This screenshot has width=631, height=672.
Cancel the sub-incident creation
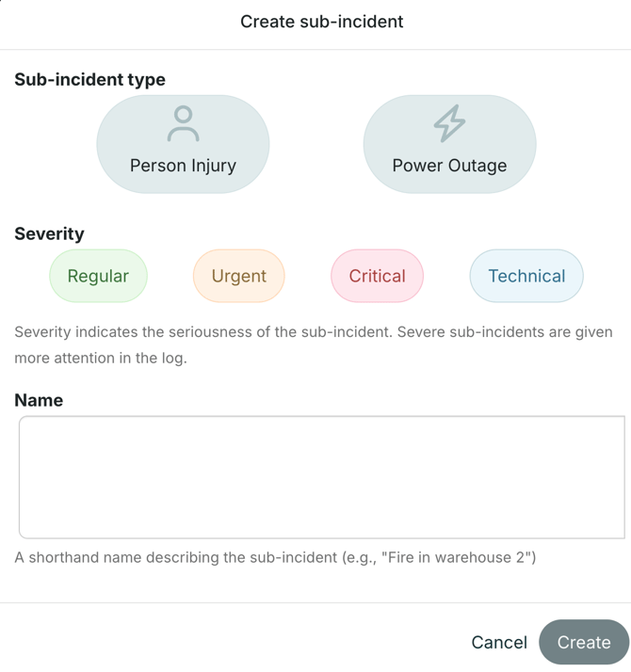coord(498,643)
